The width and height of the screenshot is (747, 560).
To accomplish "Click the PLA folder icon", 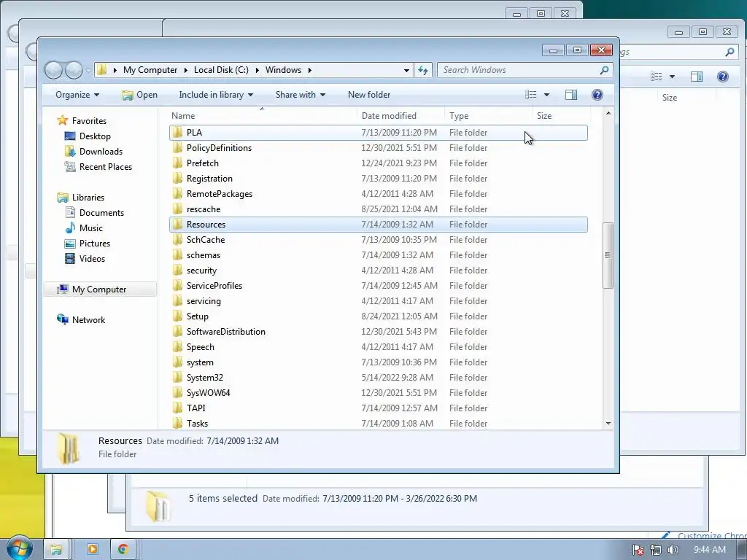I will coord(178,133).
